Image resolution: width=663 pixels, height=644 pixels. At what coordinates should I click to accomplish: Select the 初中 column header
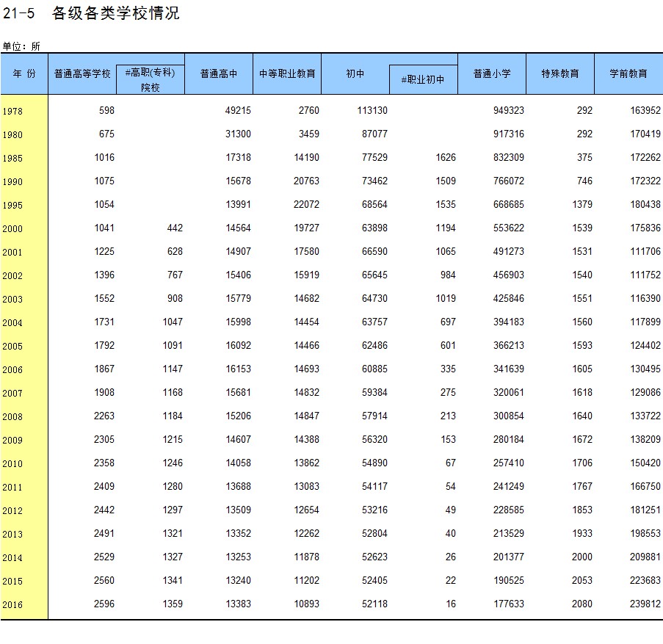tap(355, 73)
